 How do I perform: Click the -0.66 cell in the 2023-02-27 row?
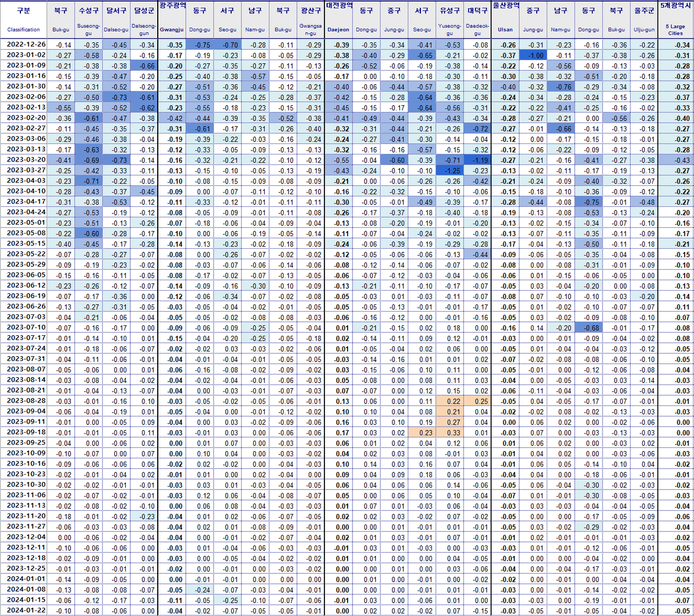coord(560,128)
